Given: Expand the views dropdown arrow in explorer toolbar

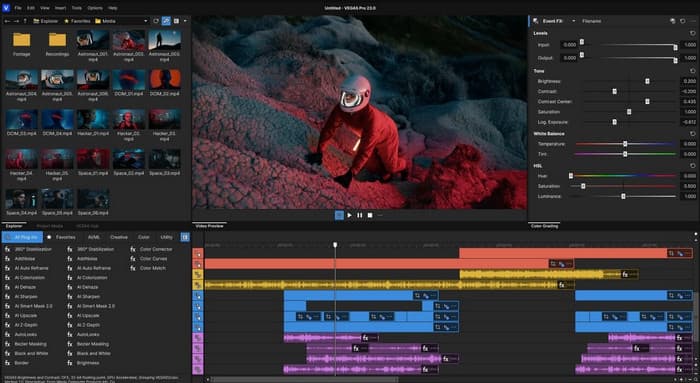Looking at the screenshot, I should coord(185,21).
